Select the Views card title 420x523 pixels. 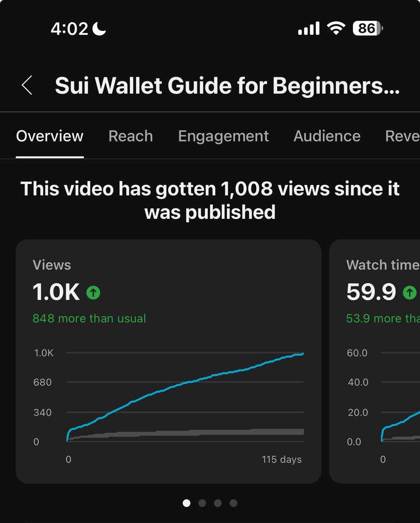(51, 265)
